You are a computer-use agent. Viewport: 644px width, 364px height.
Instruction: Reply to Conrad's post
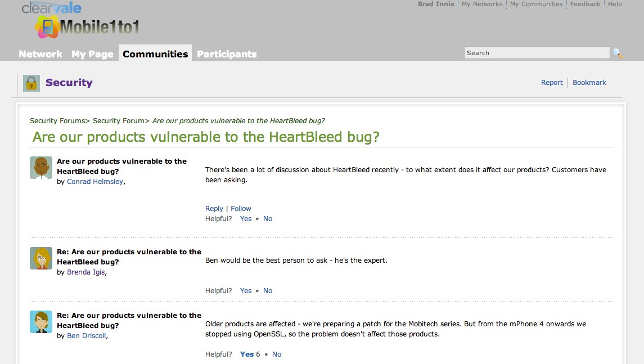point(214,208)
